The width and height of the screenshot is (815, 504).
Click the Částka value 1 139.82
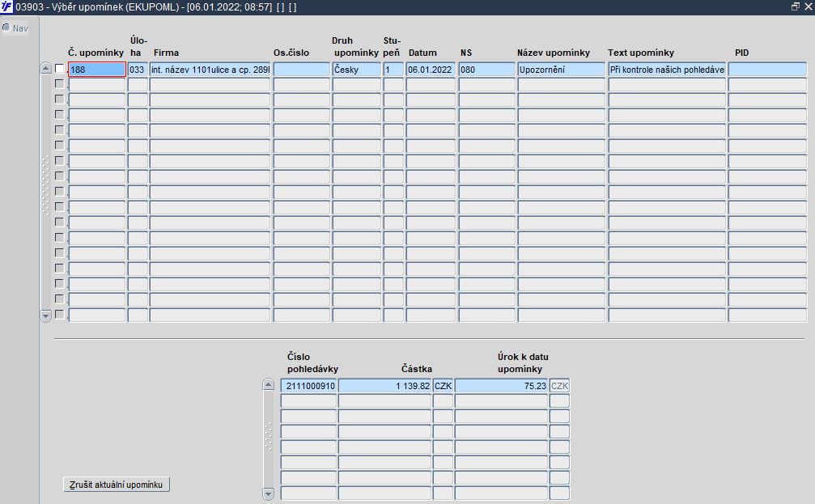(384, 386)
